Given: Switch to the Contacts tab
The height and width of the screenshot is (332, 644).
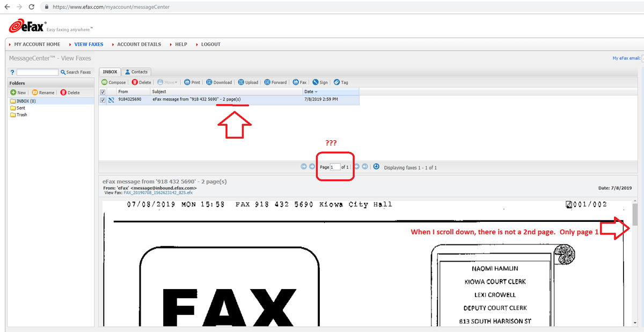Looking at the screenshot, I should (x=136, y=71).
